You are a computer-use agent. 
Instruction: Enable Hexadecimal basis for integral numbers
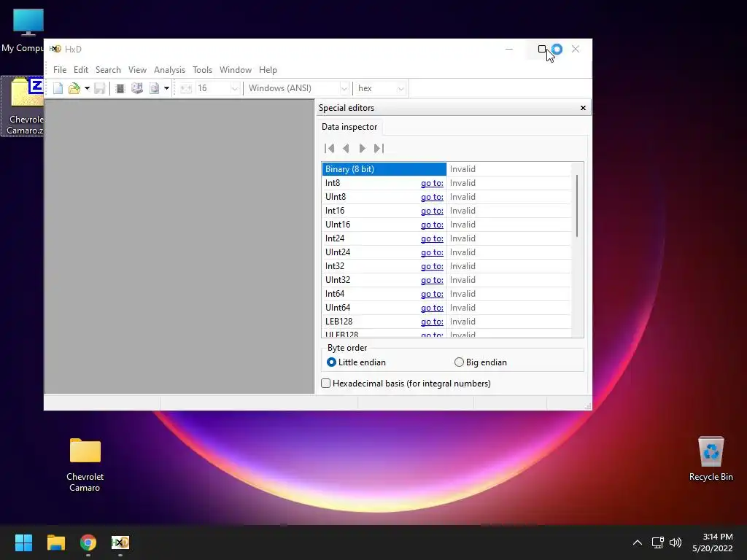[x=406, y=384]
